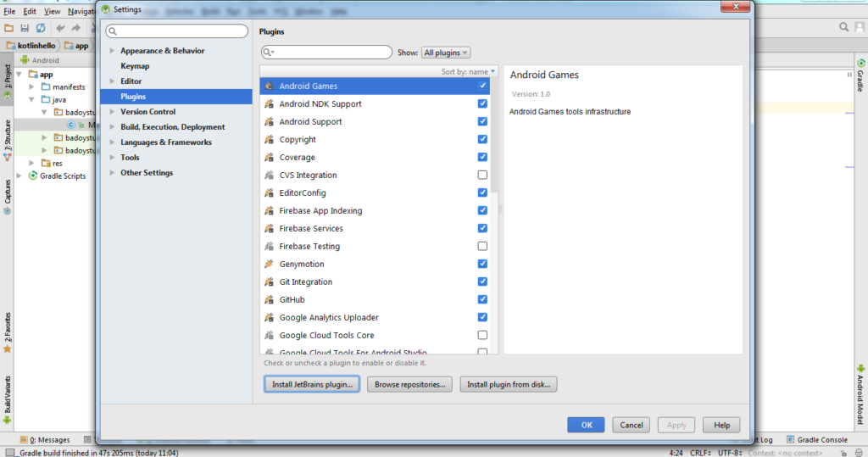Open the Gradle side tool window

pos(860,76)
